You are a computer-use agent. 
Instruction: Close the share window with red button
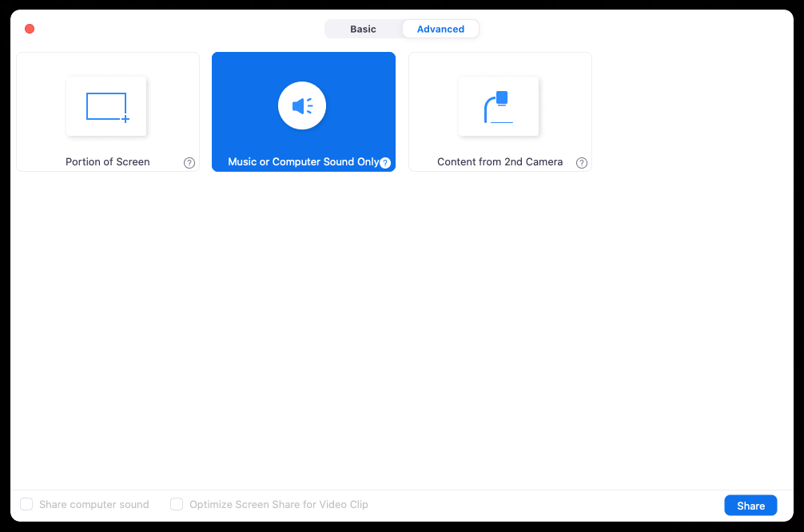[30, 29]
